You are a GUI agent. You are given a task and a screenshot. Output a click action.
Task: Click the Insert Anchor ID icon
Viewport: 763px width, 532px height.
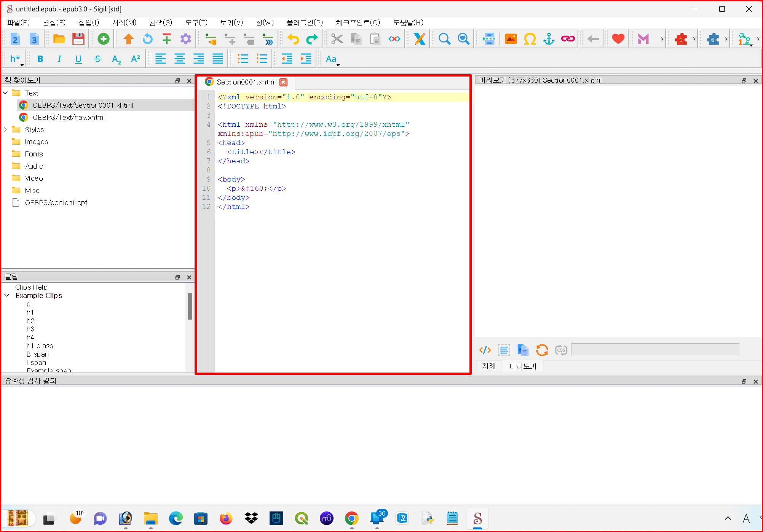tap(549, 39)
